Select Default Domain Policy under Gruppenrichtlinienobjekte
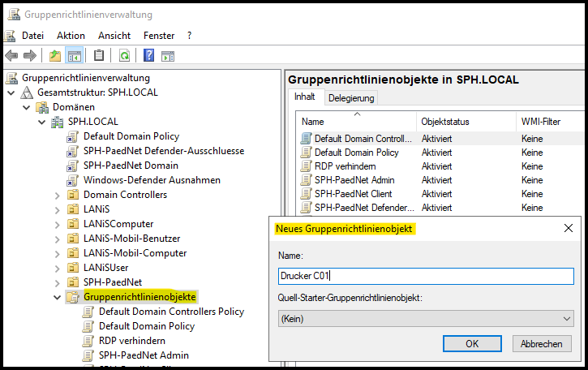This screenshot has height=370, width=588. click(147, 326)
